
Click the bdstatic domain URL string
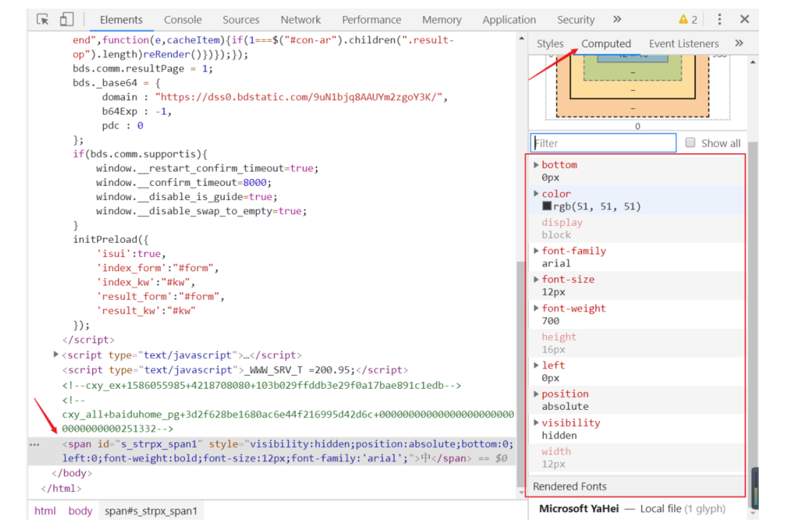300,97
